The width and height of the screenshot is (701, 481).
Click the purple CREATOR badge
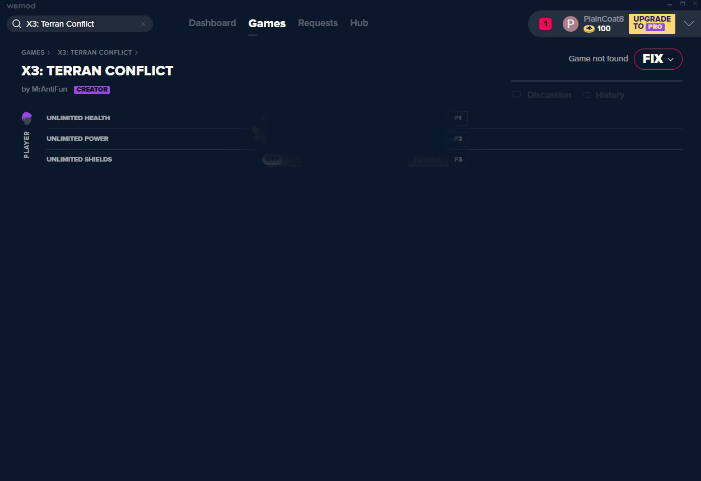92,89
